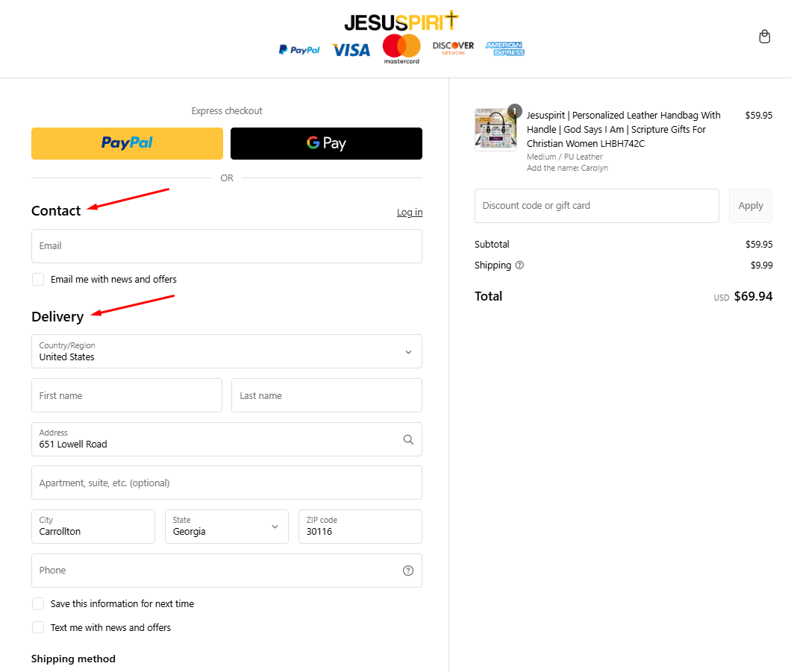The image size is (791, 672).
Task: Click the Mastercard logo in header
Action: point(401,49)
